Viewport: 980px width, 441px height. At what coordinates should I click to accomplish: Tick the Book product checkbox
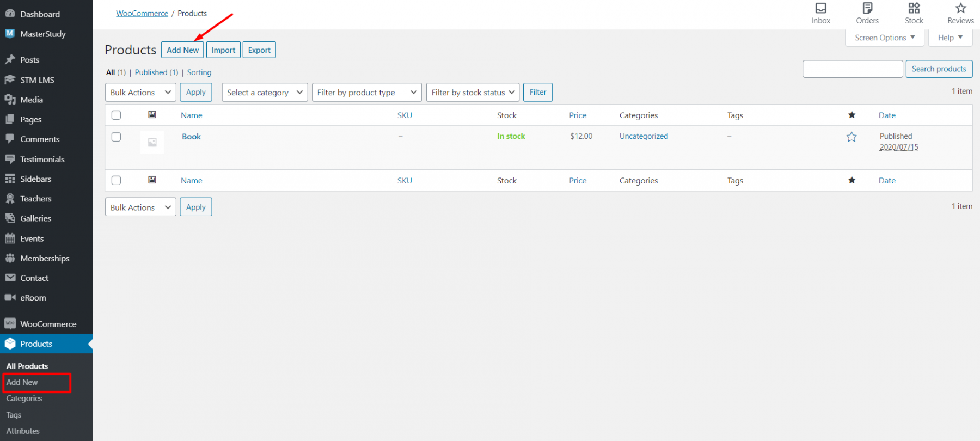tap(116, 137)
